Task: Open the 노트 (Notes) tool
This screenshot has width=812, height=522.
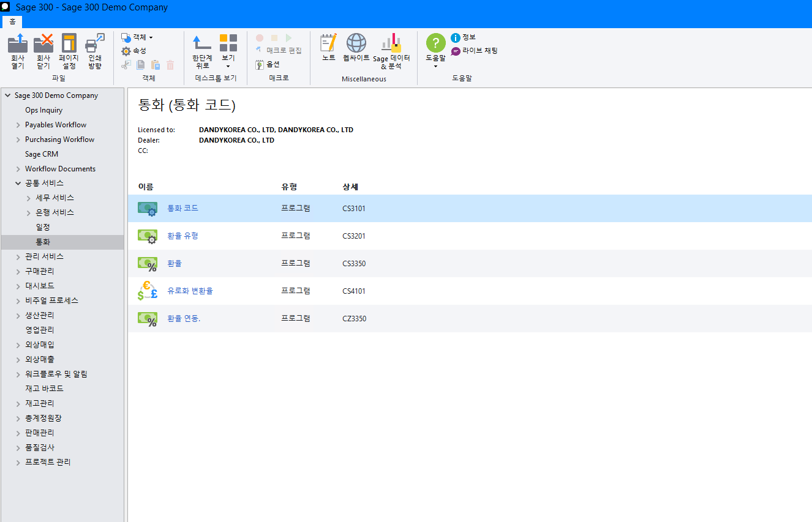Action: coord(329,44)
